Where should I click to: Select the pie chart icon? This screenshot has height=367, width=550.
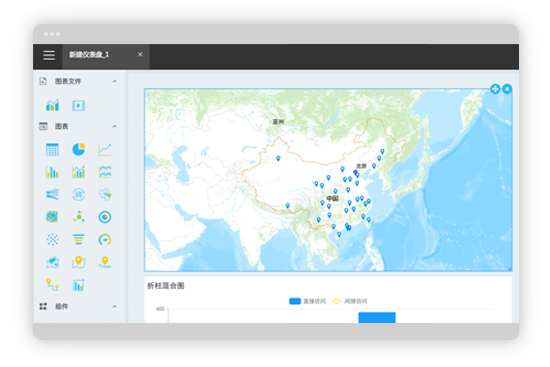(79, 149)
